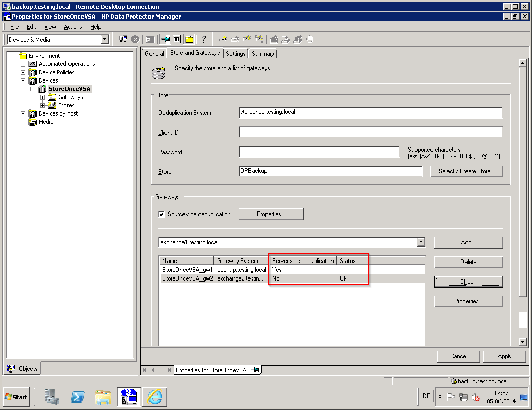Screen dimensions: 532x410
Task: Collapse the Environment tree node
Action: tap(13, 56)
